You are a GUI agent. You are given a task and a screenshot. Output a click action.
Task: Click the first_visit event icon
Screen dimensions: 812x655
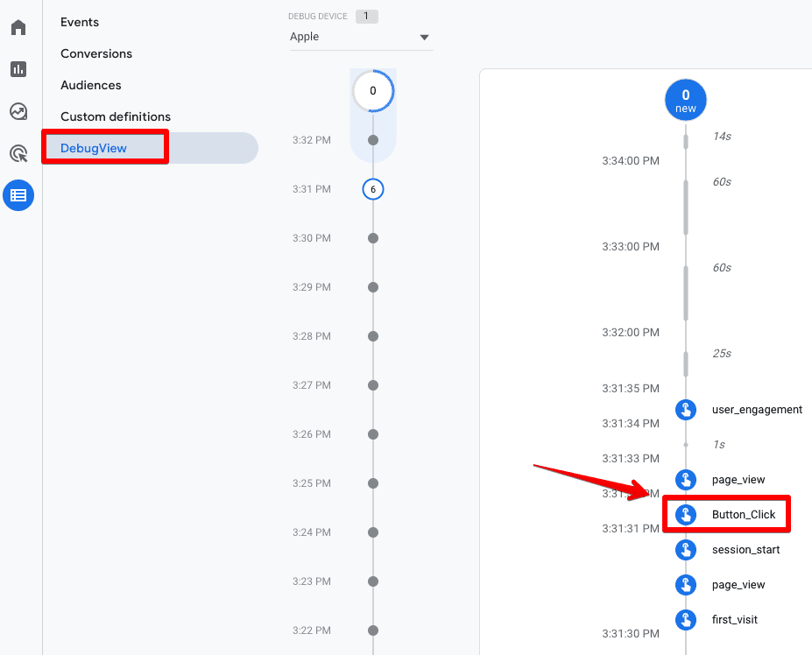686,620
